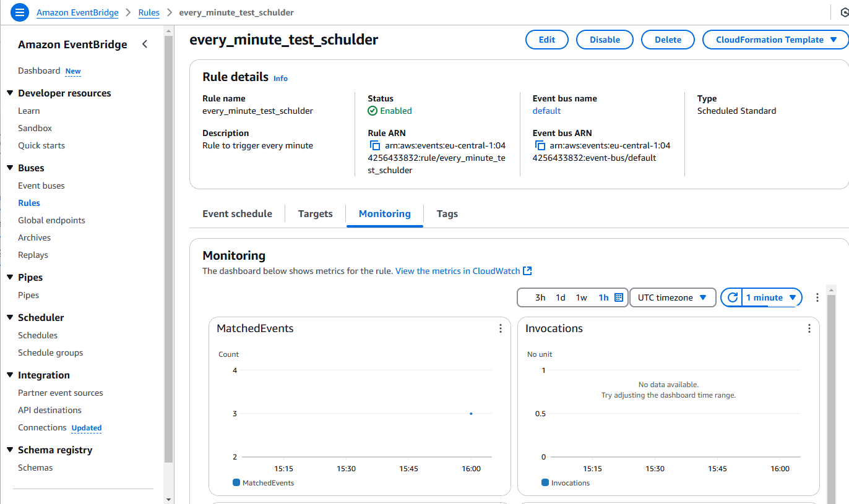Collapse the Buses section
849x504 pixels.
tap(10, 168)
